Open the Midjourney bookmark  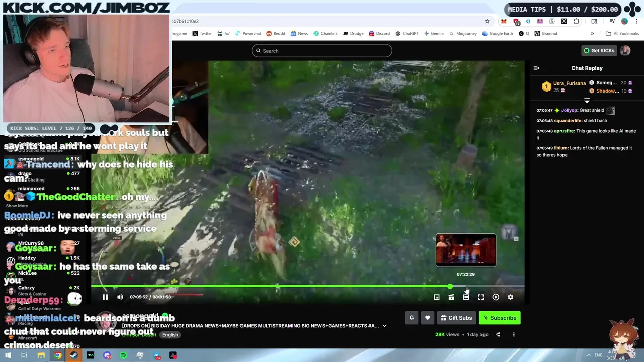pos(463,34)
